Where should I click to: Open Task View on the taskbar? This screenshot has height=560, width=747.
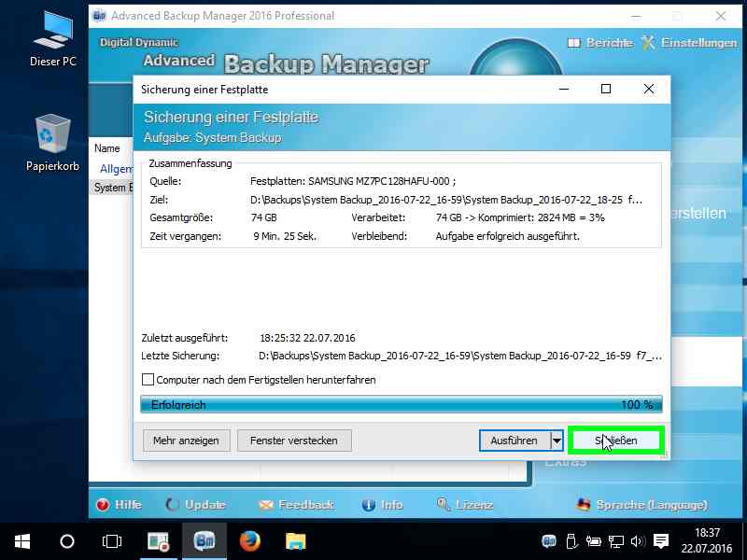point(112,541)
